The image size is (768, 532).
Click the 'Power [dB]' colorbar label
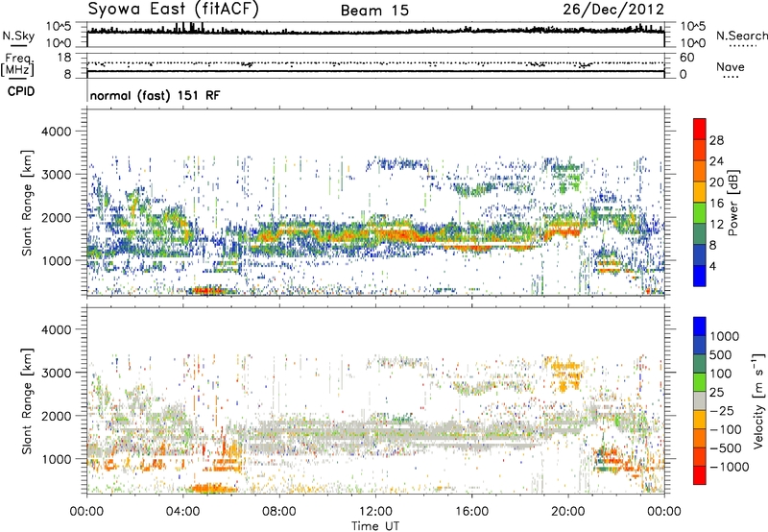(733, 203)
